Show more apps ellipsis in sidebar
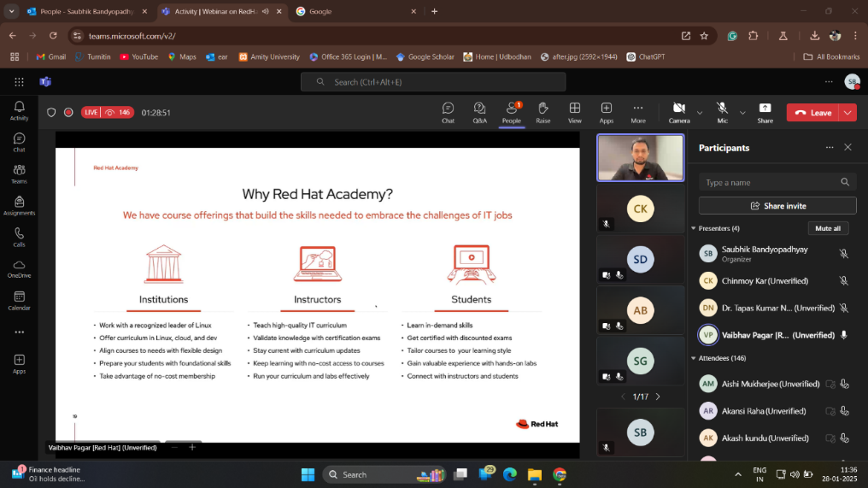This screenshot has width=868, height=488. 20,332
